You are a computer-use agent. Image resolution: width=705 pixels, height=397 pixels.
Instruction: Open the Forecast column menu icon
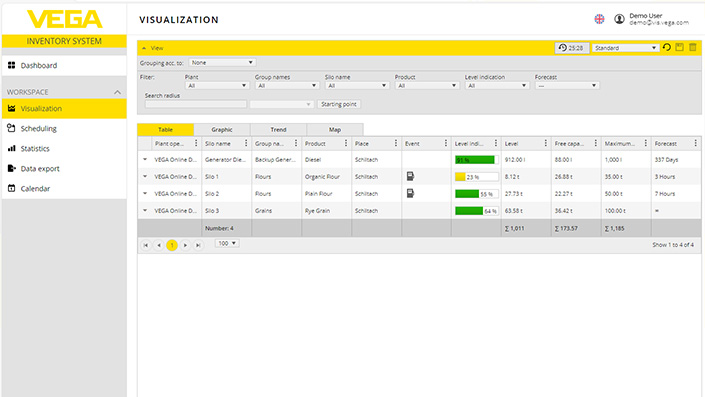pos(696,143)
